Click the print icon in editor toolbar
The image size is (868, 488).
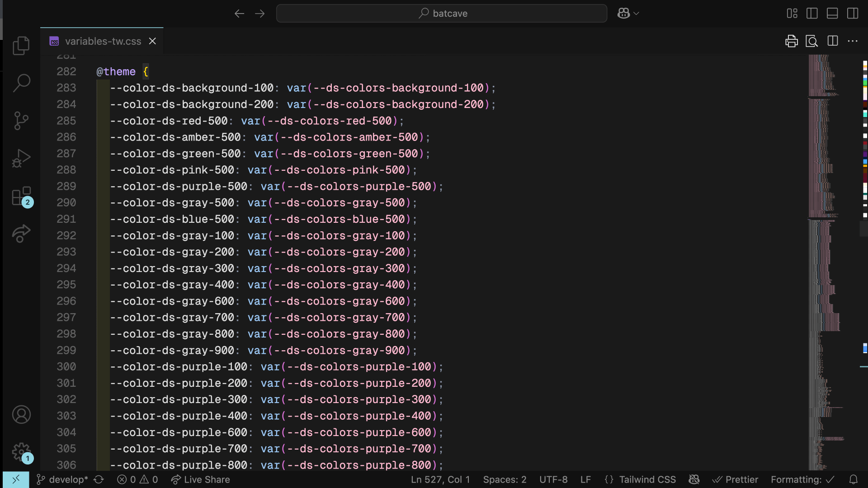click(x=792, y=41)
